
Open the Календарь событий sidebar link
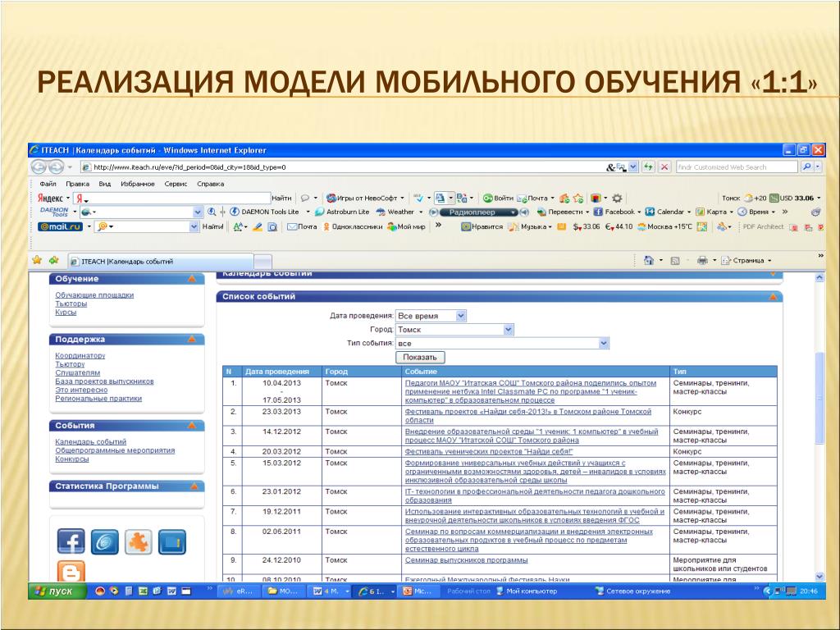90,442
